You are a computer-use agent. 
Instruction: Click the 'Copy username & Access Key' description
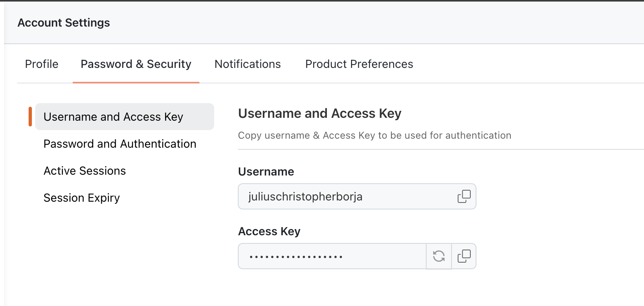pyautogui.click(x=375, y=135)
